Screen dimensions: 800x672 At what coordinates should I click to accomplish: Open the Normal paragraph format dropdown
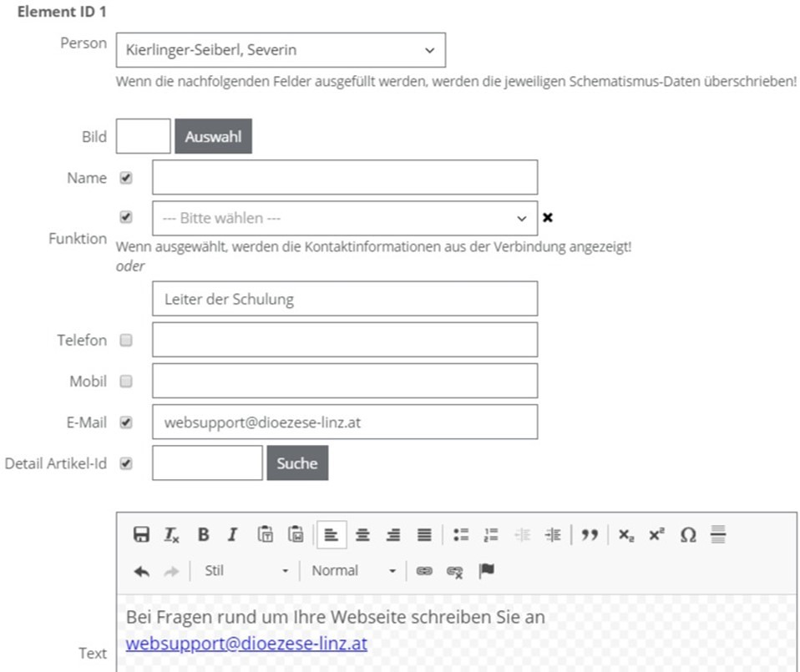point(353,571)
